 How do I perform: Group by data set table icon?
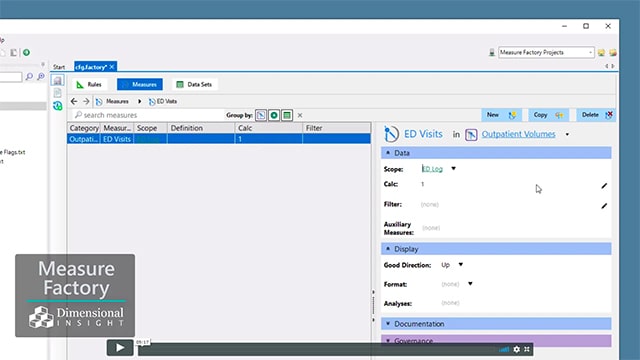[287, 115]
